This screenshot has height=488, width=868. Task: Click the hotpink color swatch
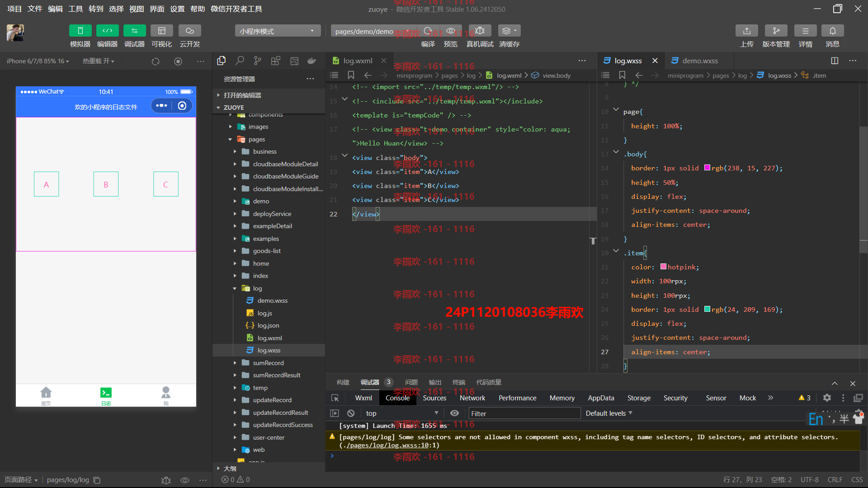pyautogui.click(x=663, y=267)
